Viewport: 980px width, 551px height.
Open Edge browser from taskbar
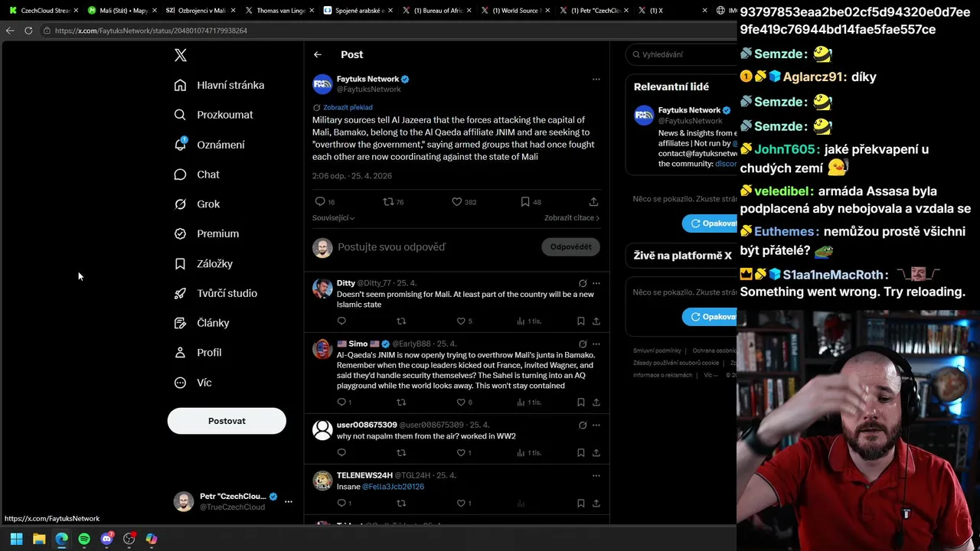pos(61,539)
